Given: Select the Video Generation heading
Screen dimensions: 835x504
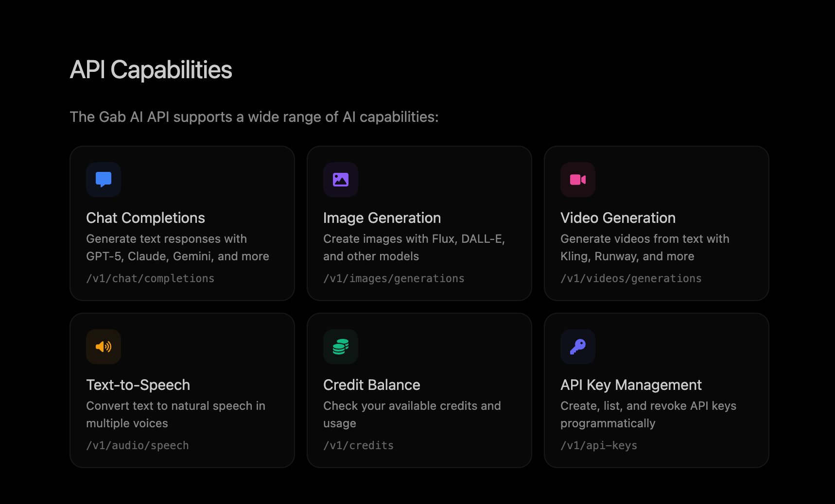Looking at the screenshot, I should click(618, 218).
